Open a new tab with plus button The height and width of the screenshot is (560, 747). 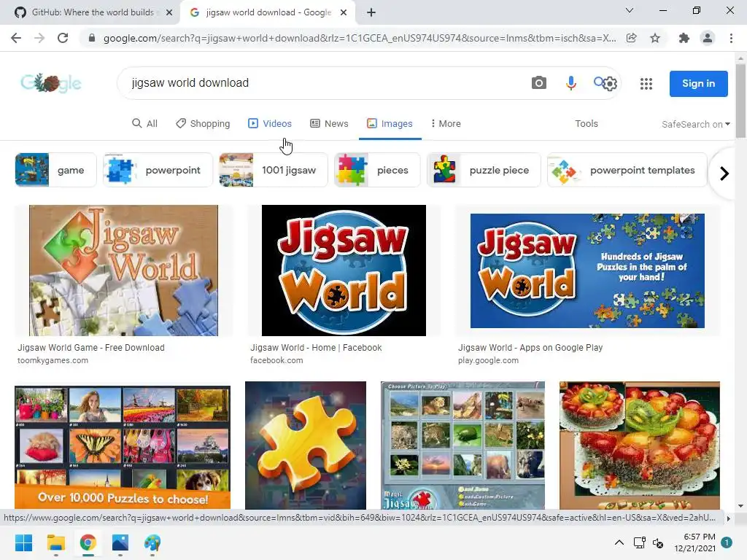371,12
